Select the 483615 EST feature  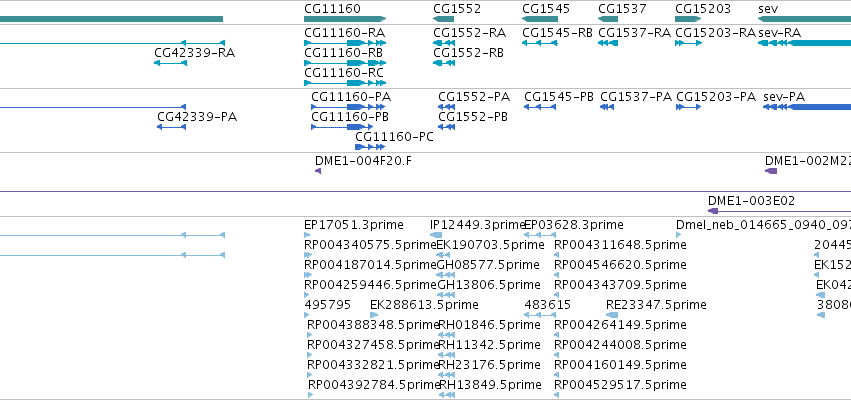(539, 315)
